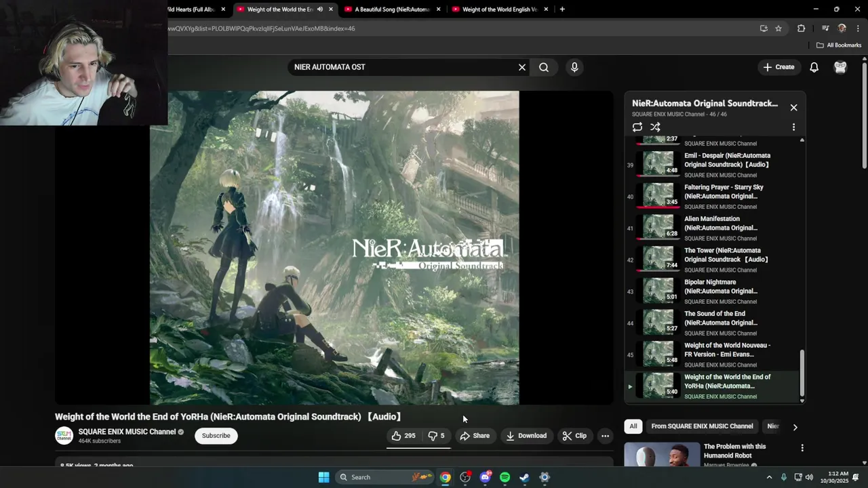Open Discord from the taskbar
This screenshot has width=868, height=488.
point(485,477)
